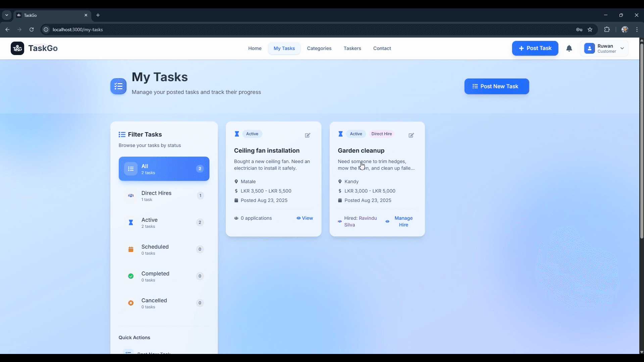Screen dimensions: 644x362
Task: Click the Post New Task button
Action: (x=496, y=87)
